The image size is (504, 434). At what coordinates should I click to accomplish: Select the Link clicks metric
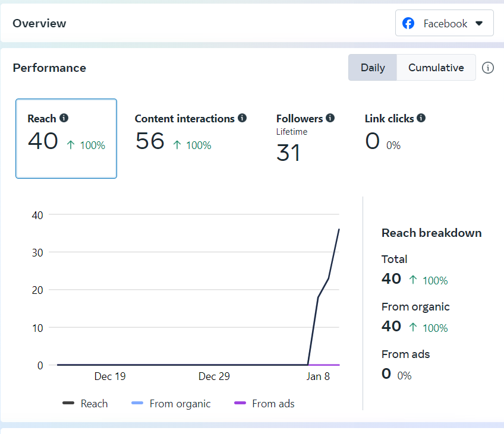point(395,134)
